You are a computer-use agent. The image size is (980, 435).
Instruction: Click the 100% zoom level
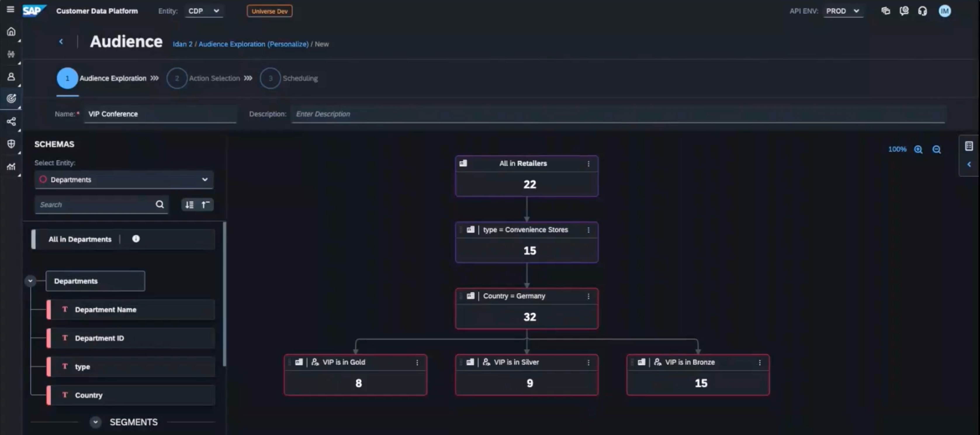pos(897,150)
